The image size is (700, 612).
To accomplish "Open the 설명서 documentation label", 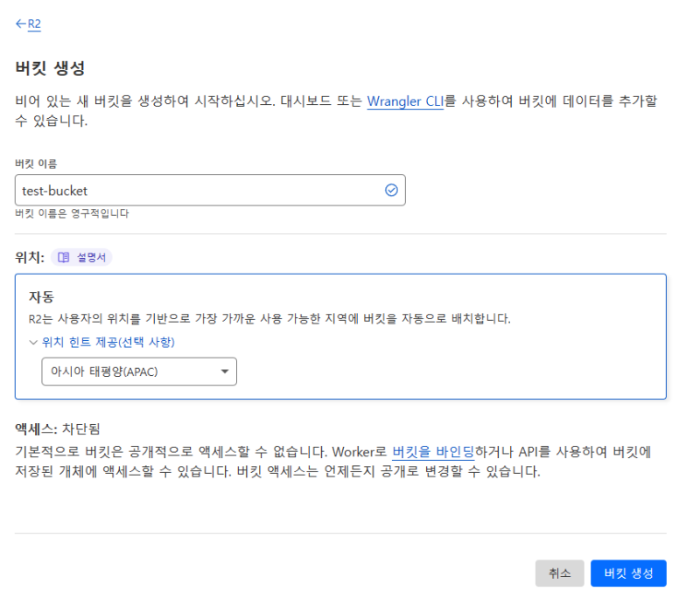I will [89, 257].
